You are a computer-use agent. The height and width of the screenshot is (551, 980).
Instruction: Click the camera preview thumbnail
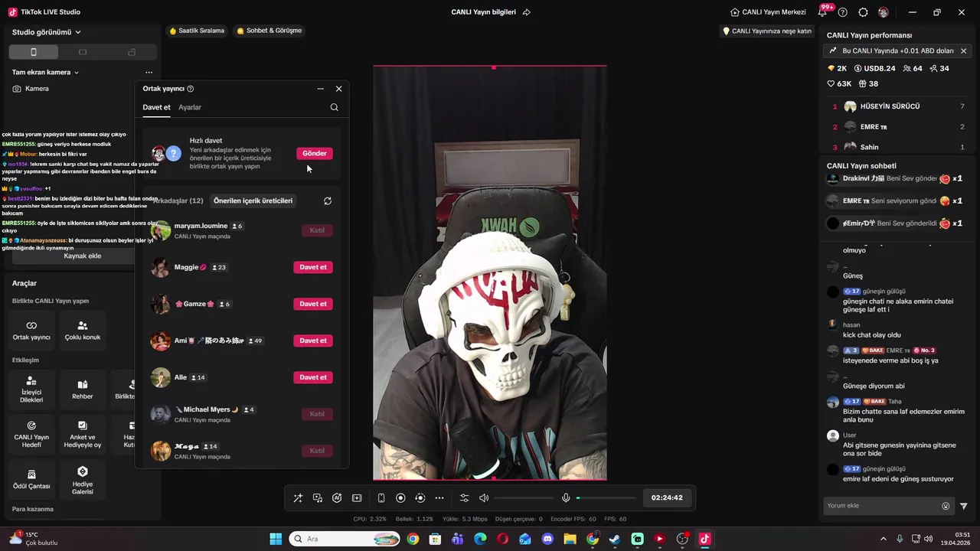pyautogui.click(x=490, y=273)
